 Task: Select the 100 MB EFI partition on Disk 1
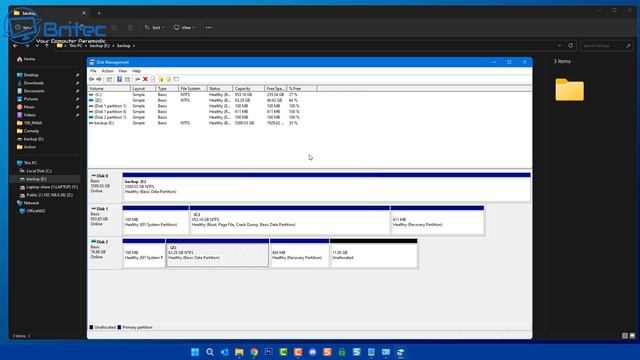[x=156, y=220]
